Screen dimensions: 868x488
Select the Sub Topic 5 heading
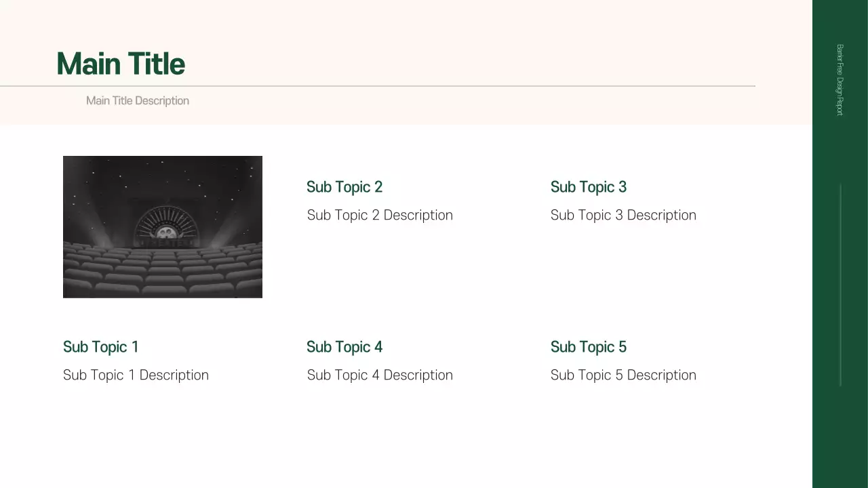pyautogui.click(x=589, y=347)
